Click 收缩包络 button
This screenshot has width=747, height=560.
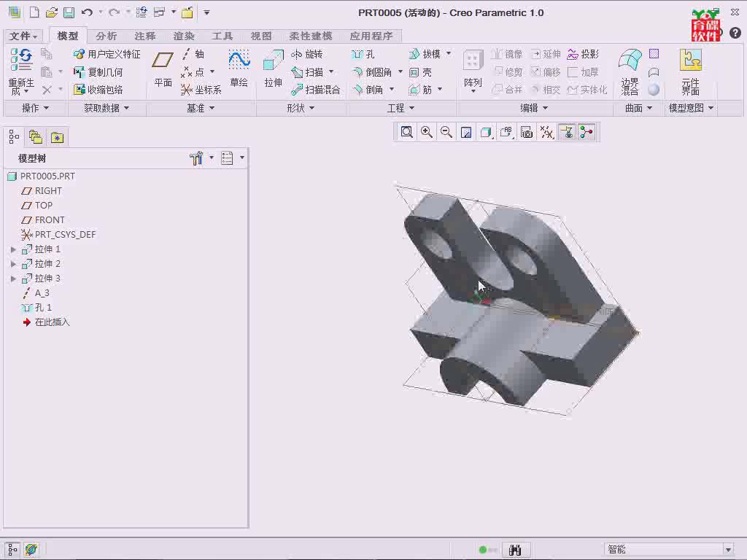(x=98, y=90)
